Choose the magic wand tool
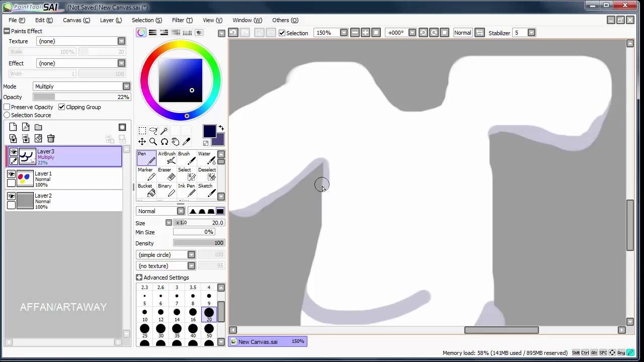 click(x=165, y=131)
